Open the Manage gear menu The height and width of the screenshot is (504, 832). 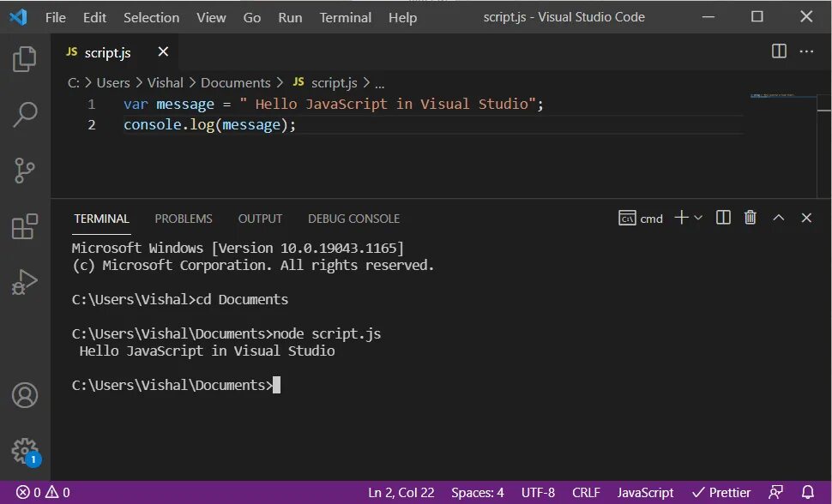pyautogui.click(x=25, y=450)
